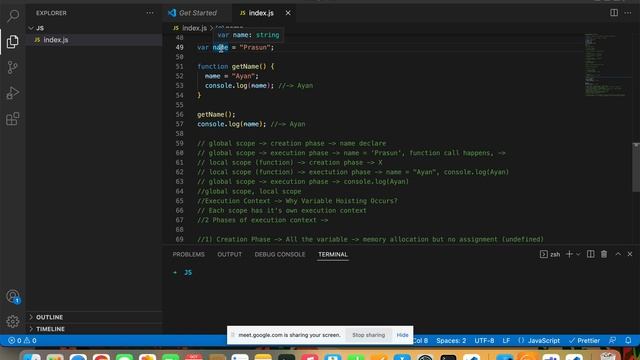Switch to Get Started tab
The image size is (640, 360).
click(x=197, y=13)
